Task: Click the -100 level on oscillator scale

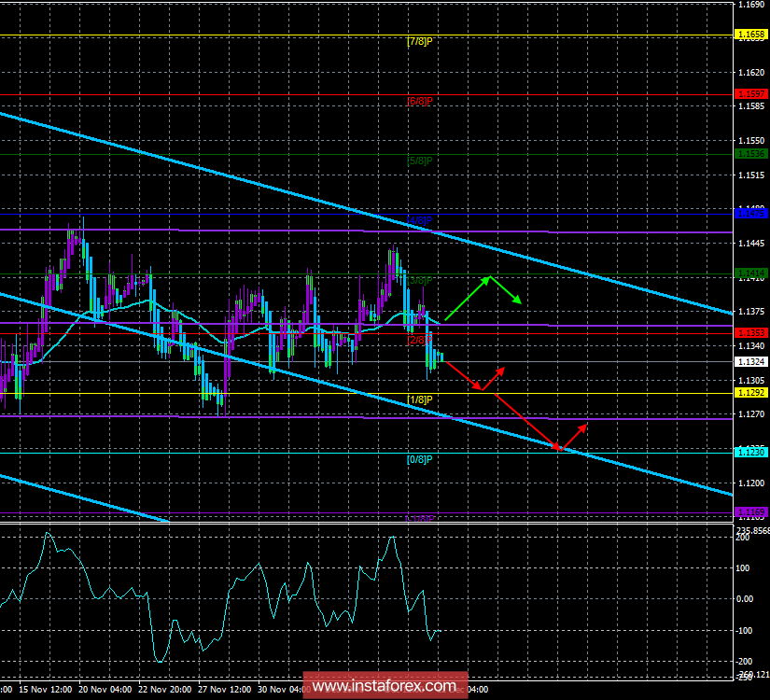Action: pyautogui.click(x=743, y=630)
